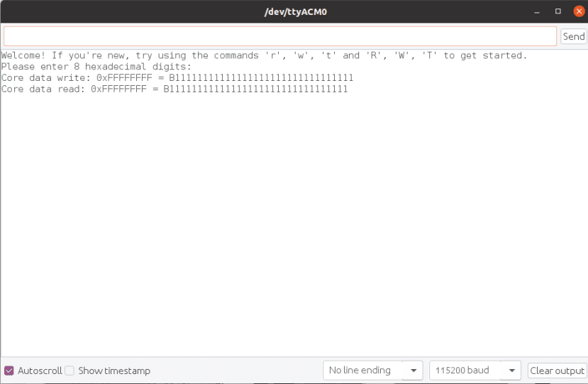Clear the serial monitor output

pyautogui.click(x=557, y=371)
